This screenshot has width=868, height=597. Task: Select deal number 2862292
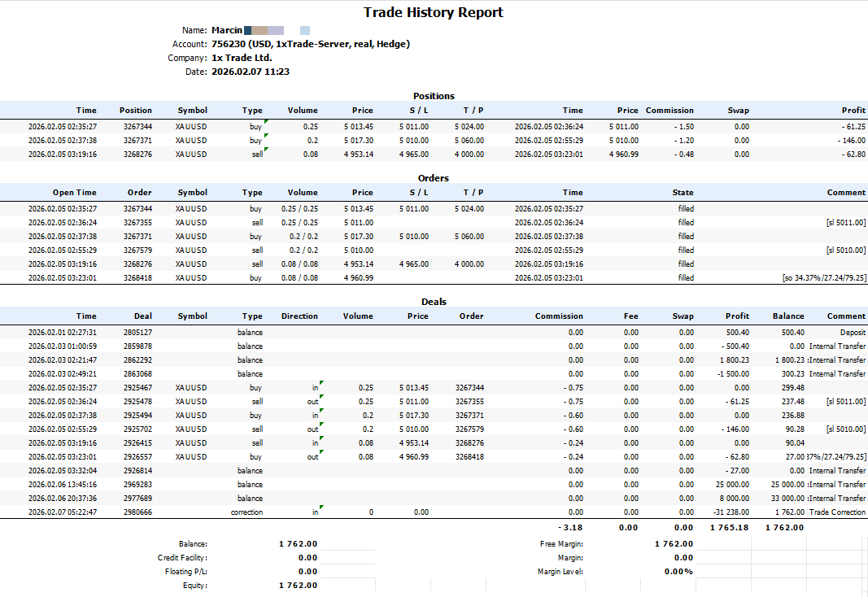(137, 360)
